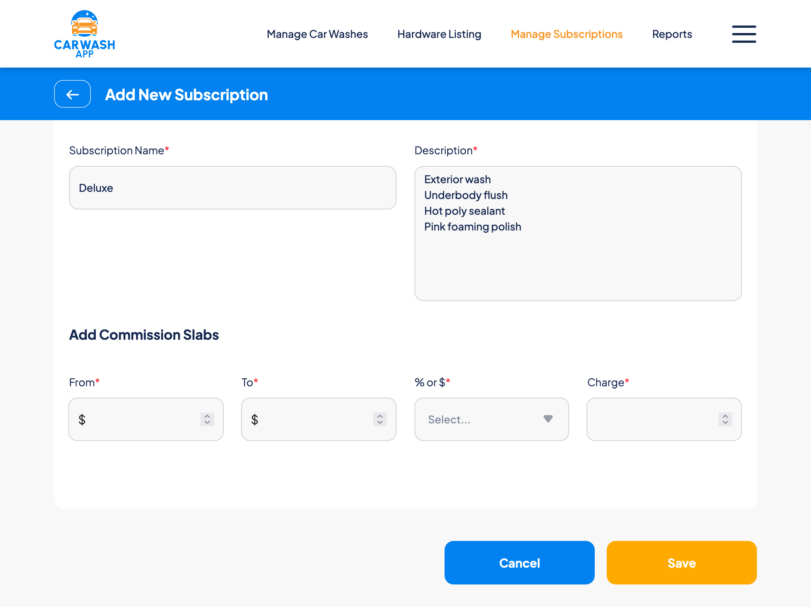Viewport: 811px width, 607px height.
Task: Go back using the arrow button
Action: click(72, 94)
